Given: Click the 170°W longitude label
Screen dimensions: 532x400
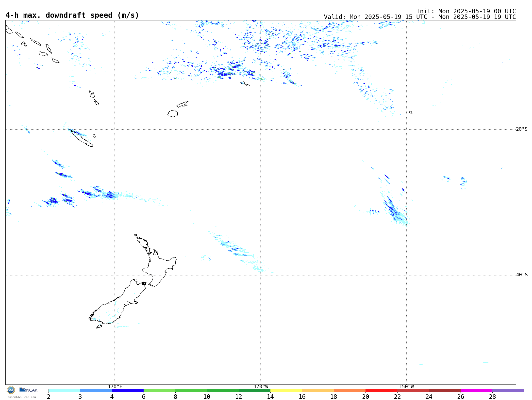Looking at the screenshot, I should pyautogui.click(x=261, y=386).
